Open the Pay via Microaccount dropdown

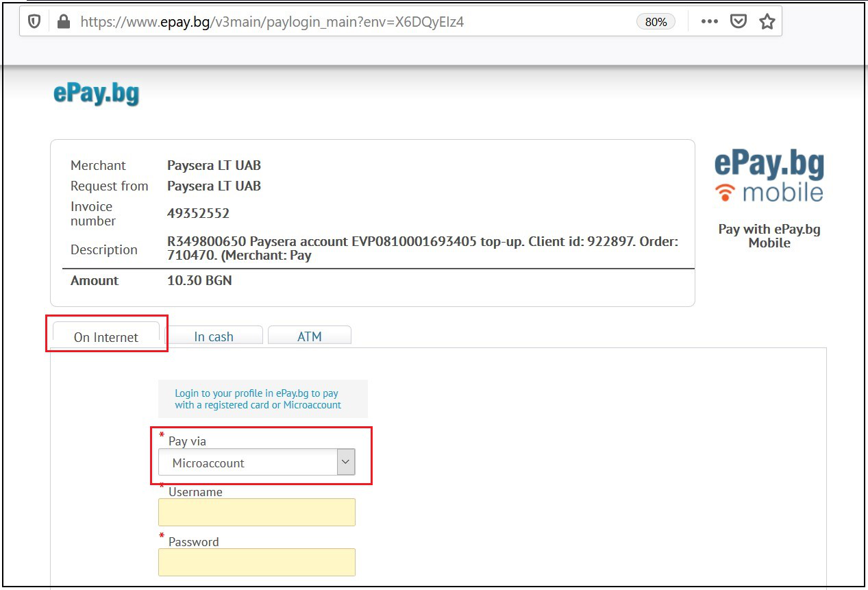point(257,463)
